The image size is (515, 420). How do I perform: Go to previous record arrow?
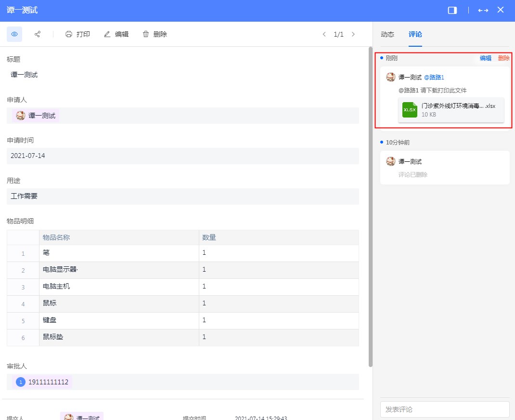pos(324,34)
